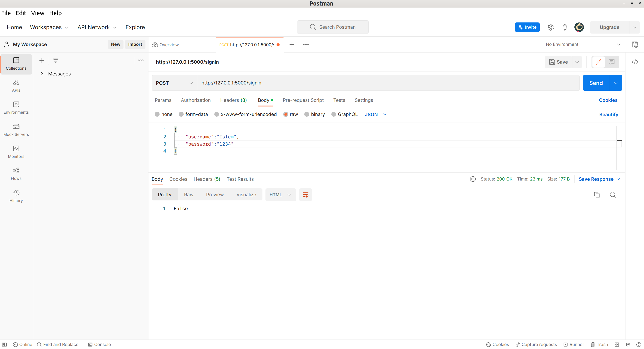Copy response body to clipboard
The width and height of the screenshot is (644, 349).
pyautogui.click(x=597, y=195)
